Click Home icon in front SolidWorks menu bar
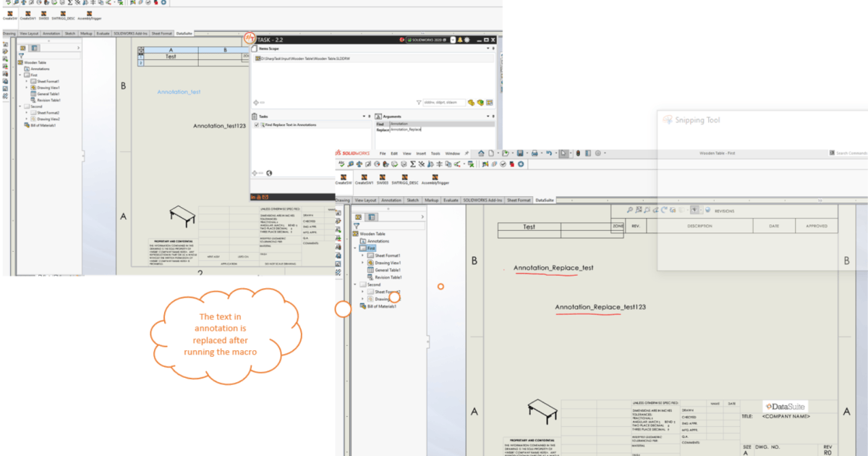The width and height of the screenshot is (868, 456). [481, 153]
